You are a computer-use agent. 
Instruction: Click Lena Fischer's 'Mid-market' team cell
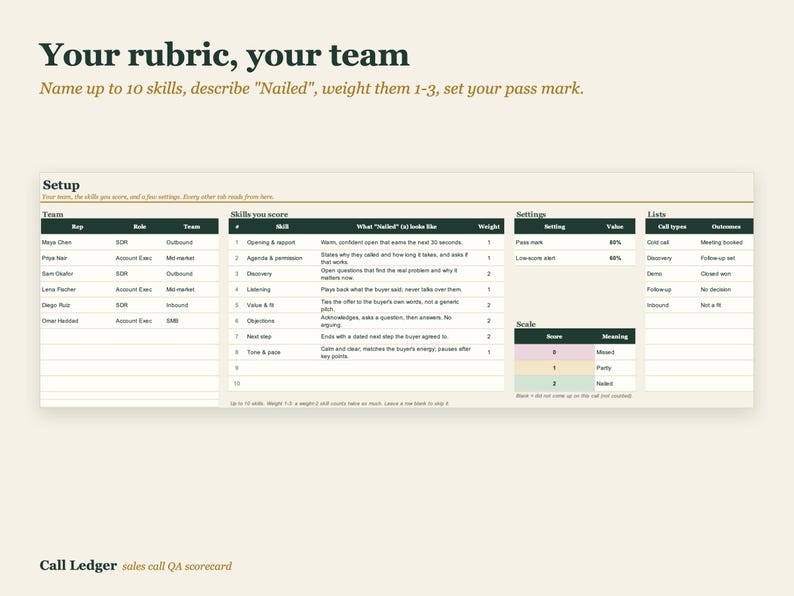click(x=191, y=290)
